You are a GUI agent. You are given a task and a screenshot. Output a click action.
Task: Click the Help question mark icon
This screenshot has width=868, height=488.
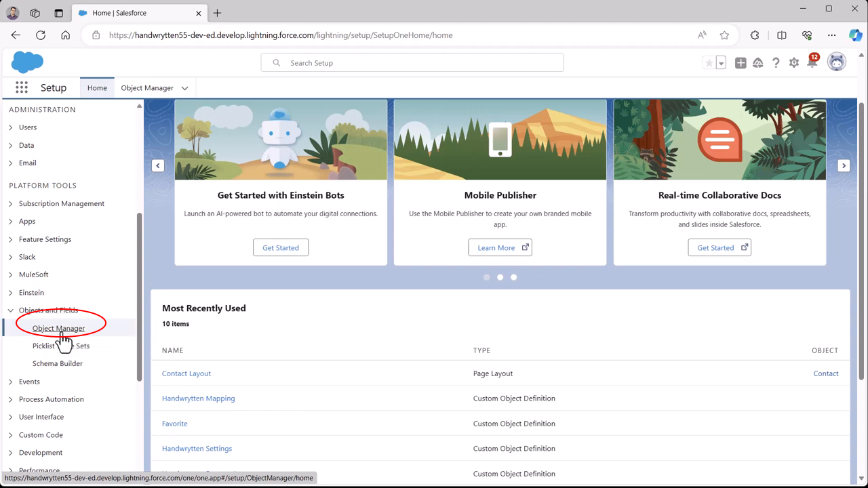pyautogui.click(x=776, y=63)
